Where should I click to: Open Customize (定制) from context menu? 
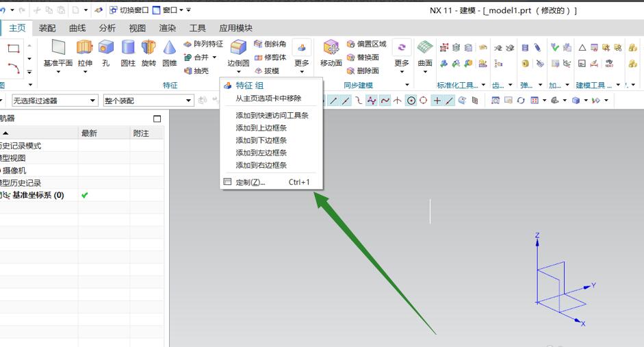272,182
